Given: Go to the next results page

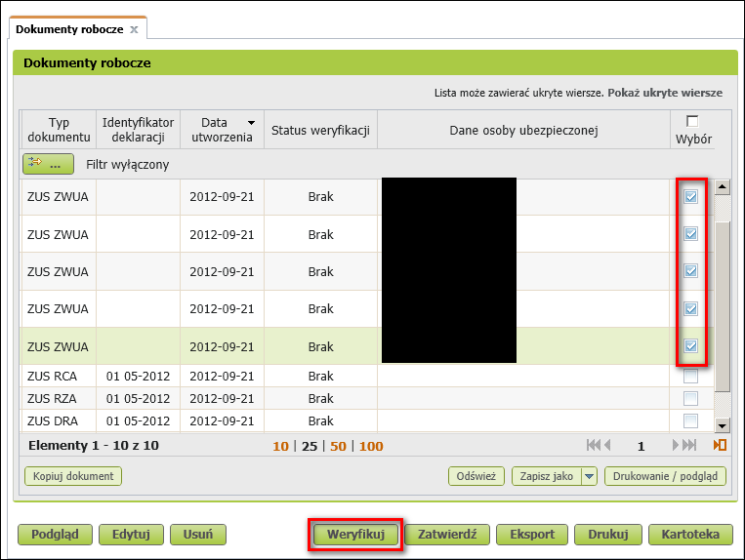Looking at the screenshot, I should tap(676, 445).
